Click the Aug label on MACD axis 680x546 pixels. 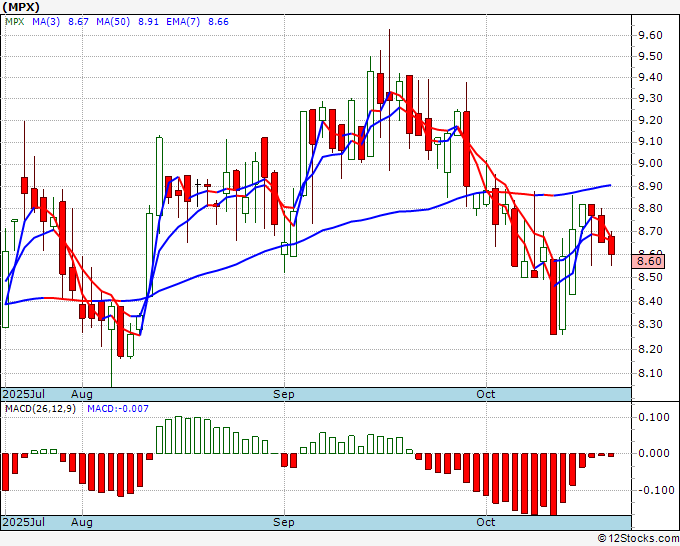pyautogui.click(x=82, y=522)
